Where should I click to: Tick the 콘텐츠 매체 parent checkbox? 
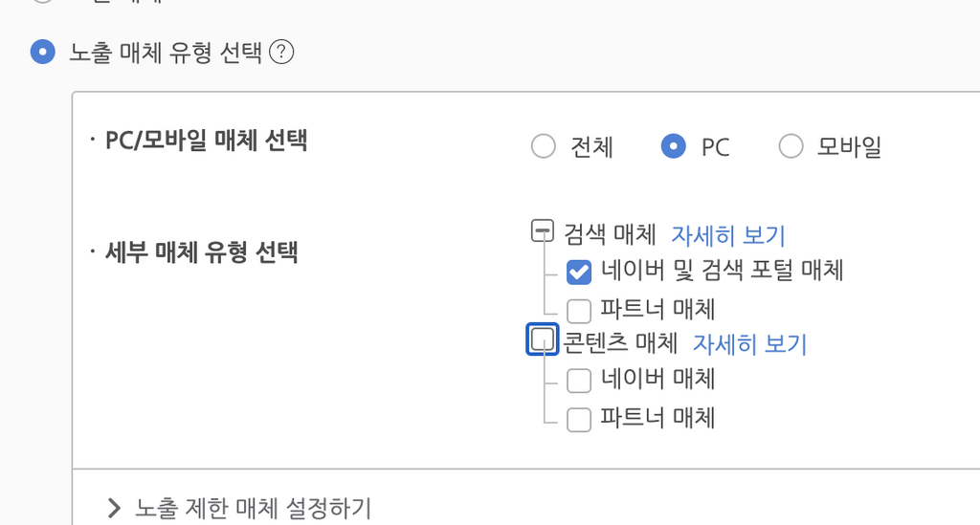point(542,339)
